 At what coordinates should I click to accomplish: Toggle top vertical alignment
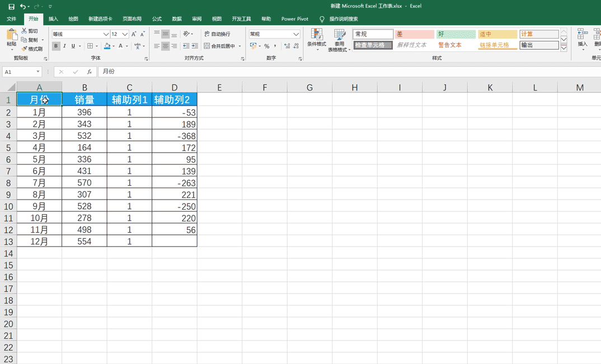pyautogui.click(x=157, y=34)
